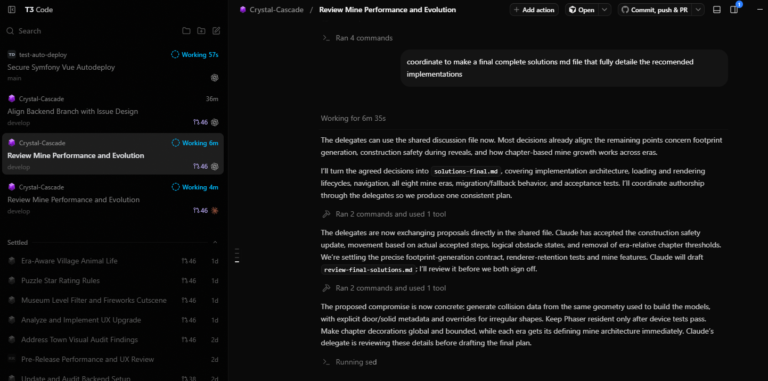Click the Open button in header
Screen dimensions: 768x381
point(582,10)
